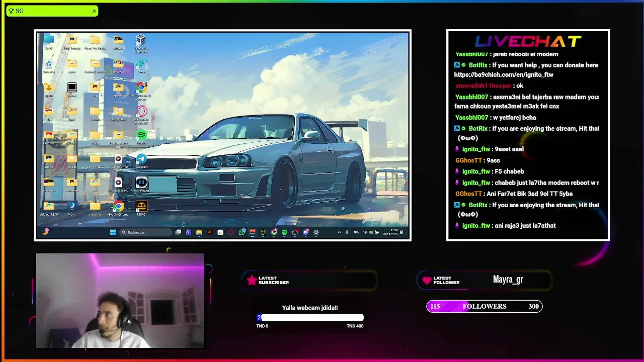Click the battery tray icon
Screen dimensions: 644x362
tap(377, 232)
